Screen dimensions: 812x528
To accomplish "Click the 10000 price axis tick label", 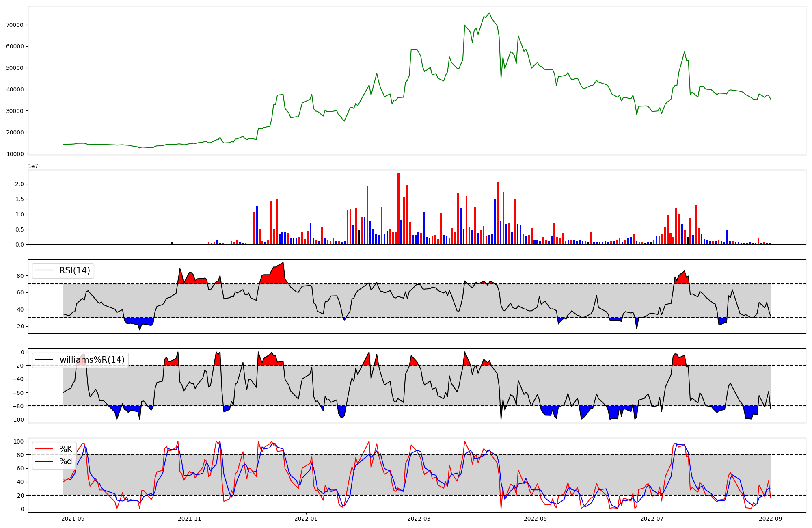I will point(15,154).
